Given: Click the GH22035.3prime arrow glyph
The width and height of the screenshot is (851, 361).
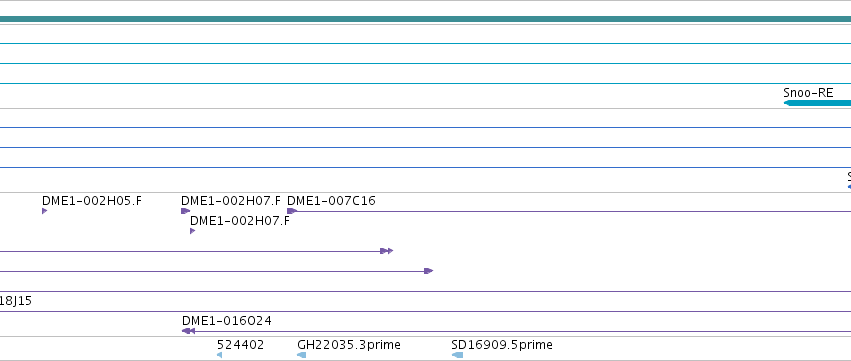Looking at the screenshot, I should [x=302, y=355].
